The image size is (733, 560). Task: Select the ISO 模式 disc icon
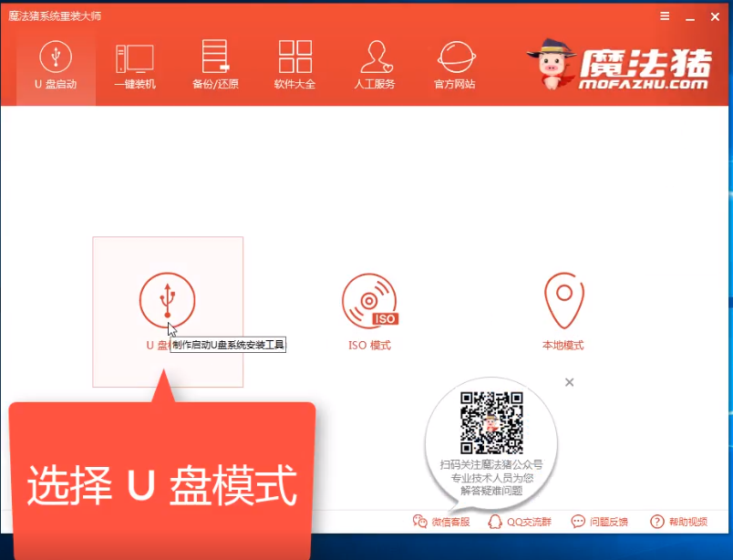[x=368, y=301]
